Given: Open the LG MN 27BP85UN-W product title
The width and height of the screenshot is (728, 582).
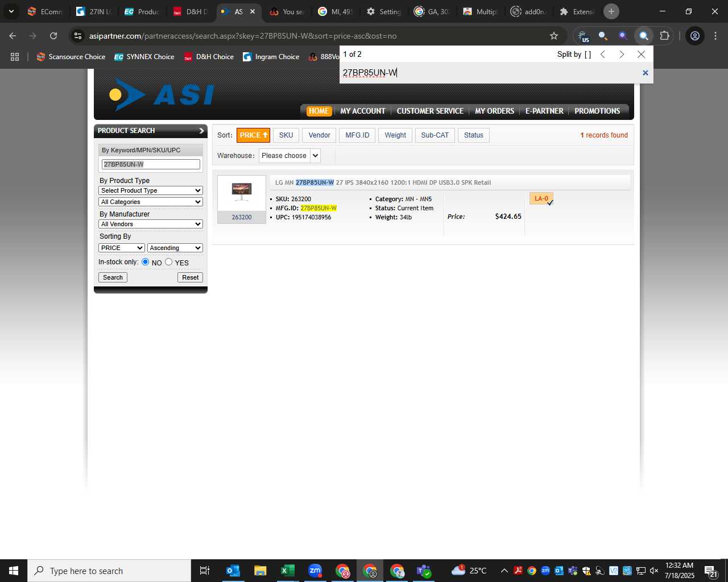Looking at the screenshot, I should click(383, 182).
